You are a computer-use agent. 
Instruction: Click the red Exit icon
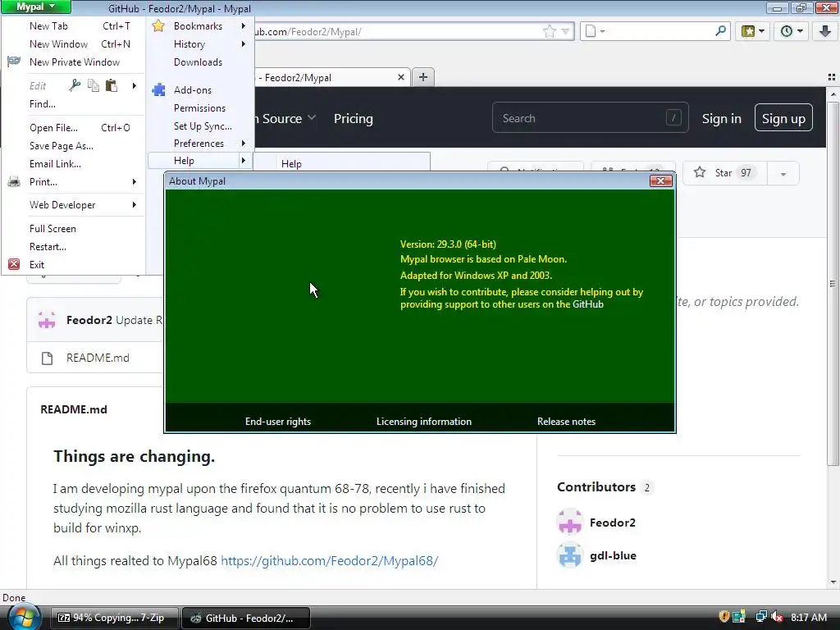14,264
